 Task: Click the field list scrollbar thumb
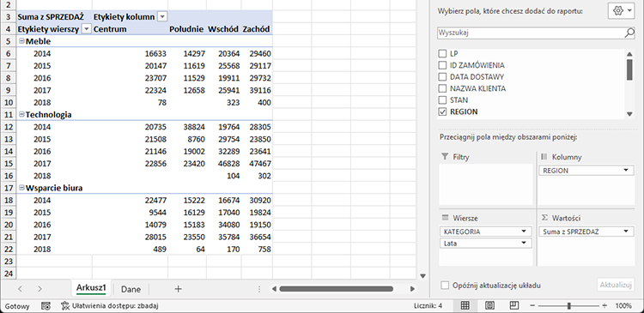pos(629,69)
